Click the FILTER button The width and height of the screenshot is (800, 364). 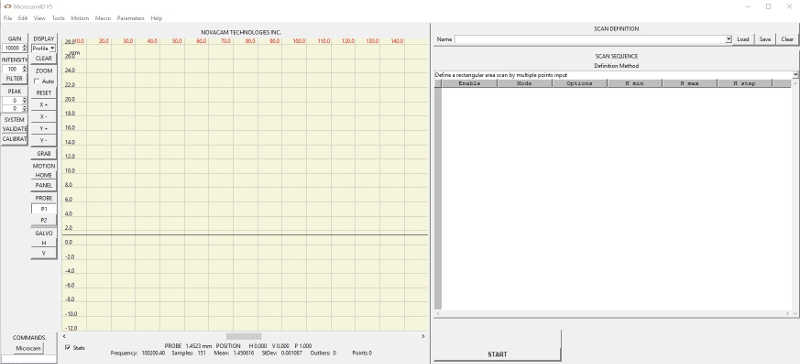14,79
